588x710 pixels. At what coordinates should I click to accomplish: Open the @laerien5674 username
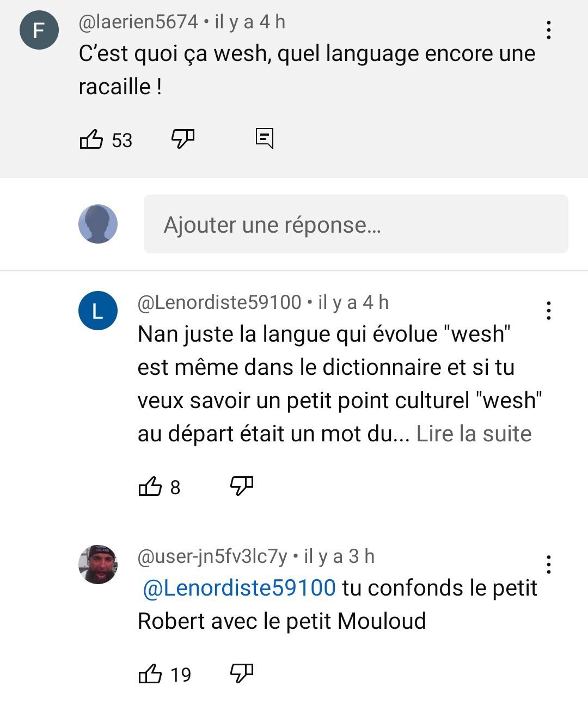(x=138, y=22)
